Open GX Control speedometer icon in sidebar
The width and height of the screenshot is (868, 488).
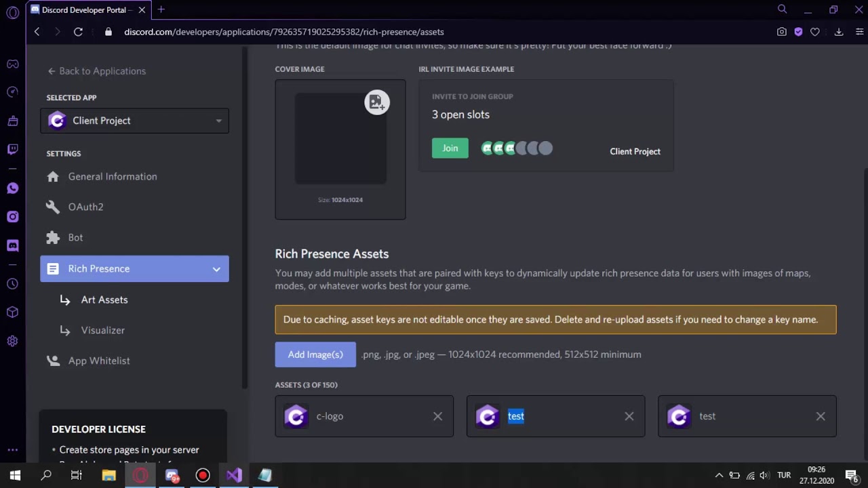pos(12,92)
